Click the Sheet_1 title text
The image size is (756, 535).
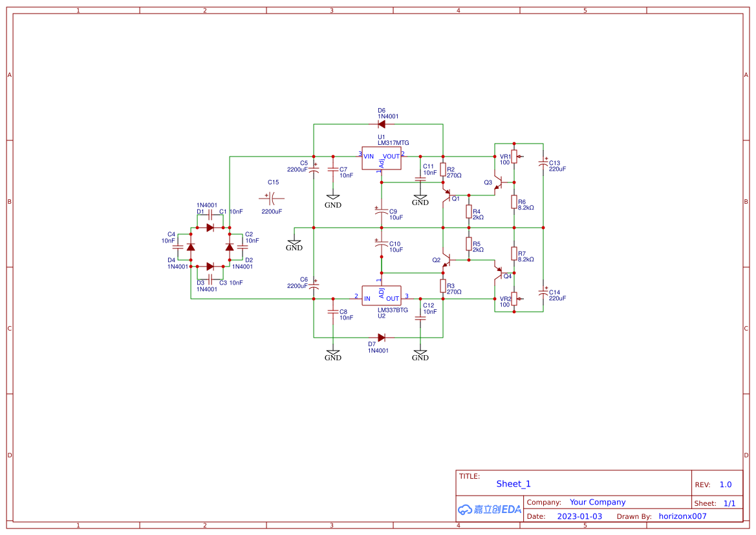pos(513,484)
